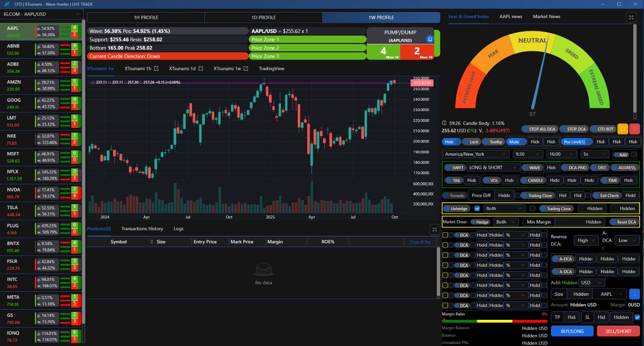
Task: Click blue icon in Pump/Dump box
Action: (430, 39)
